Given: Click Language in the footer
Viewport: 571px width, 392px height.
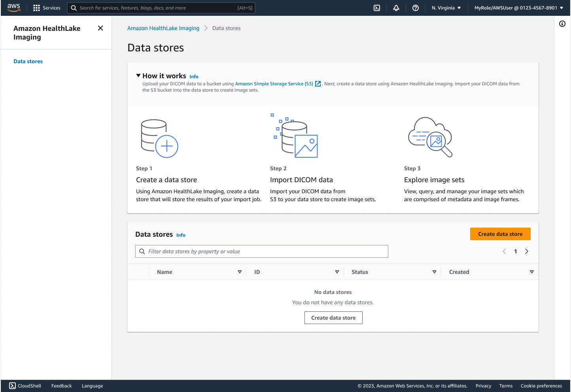Looking at the screenshot, I should tap(92, 386).
